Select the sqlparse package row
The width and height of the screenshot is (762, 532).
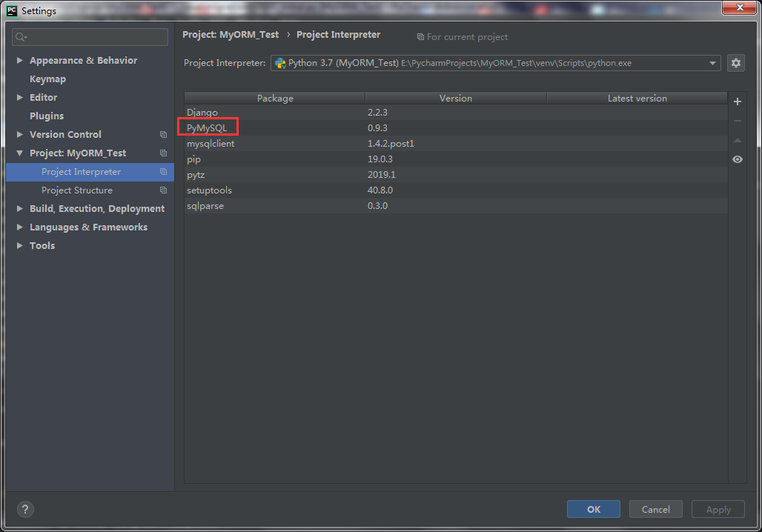pos(456,205)
